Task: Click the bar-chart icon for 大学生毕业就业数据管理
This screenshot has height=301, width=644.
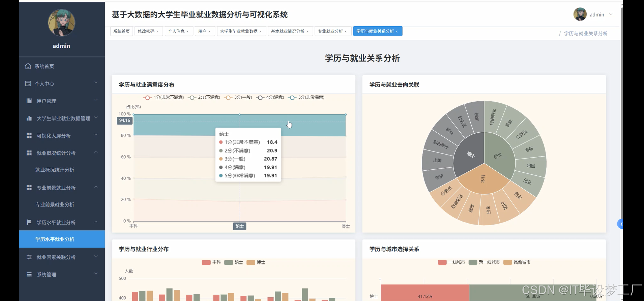Action: coord(29,118)
